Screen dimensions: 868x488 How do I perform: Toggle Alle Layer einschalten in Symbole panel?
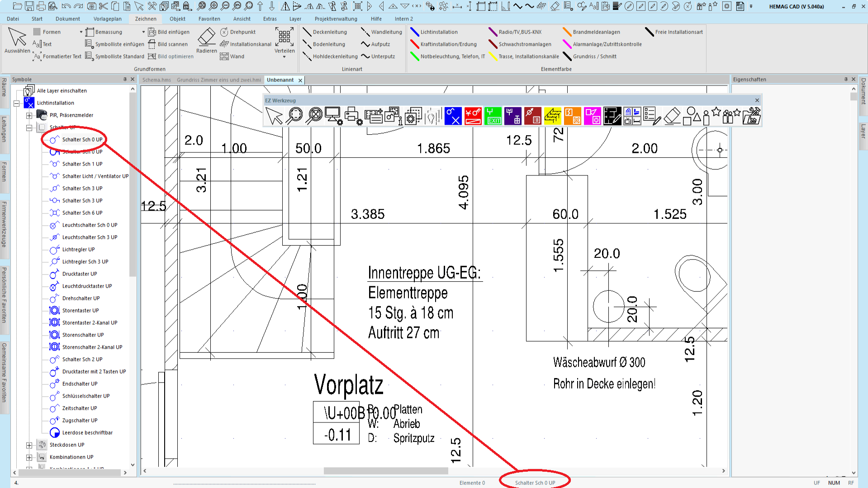point(29,90)
